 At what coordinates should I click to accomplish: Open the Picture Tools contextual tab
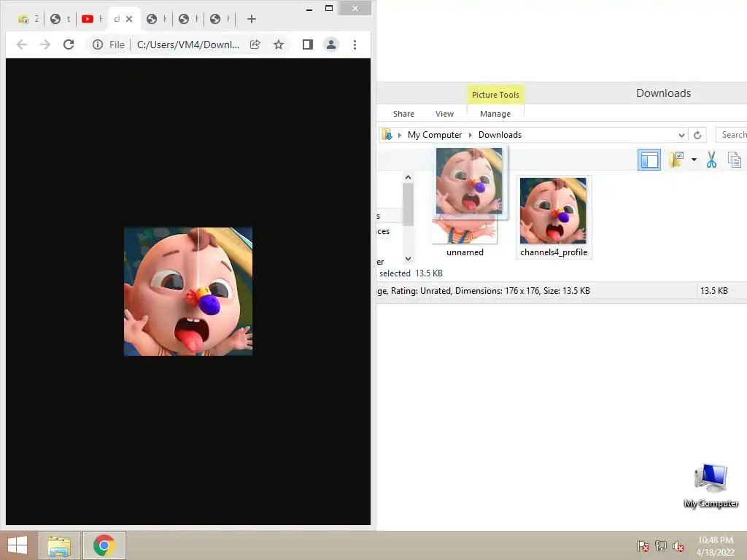(x=495, y=95)
